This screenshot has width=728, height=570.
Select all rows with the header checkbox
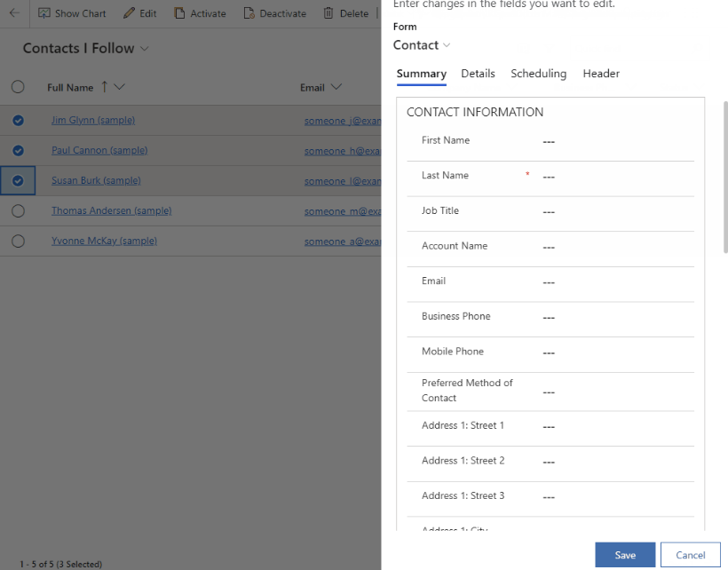18,87
